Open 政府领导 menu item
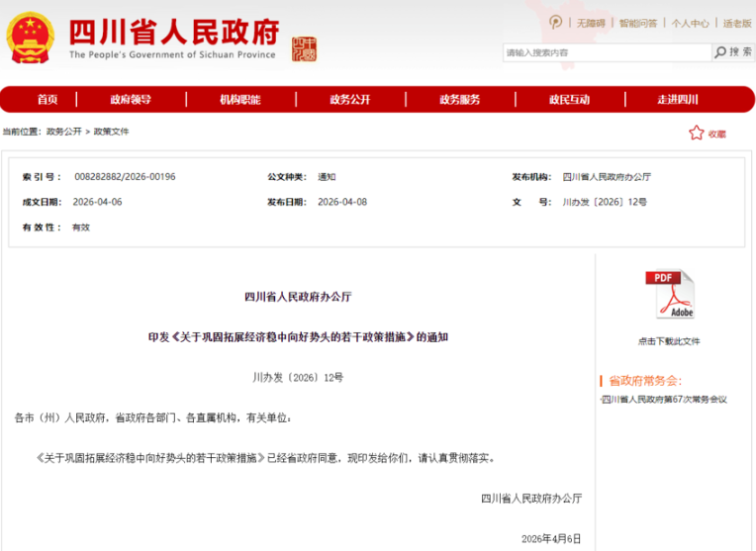The image size is (756, 551). coord(131,100)
